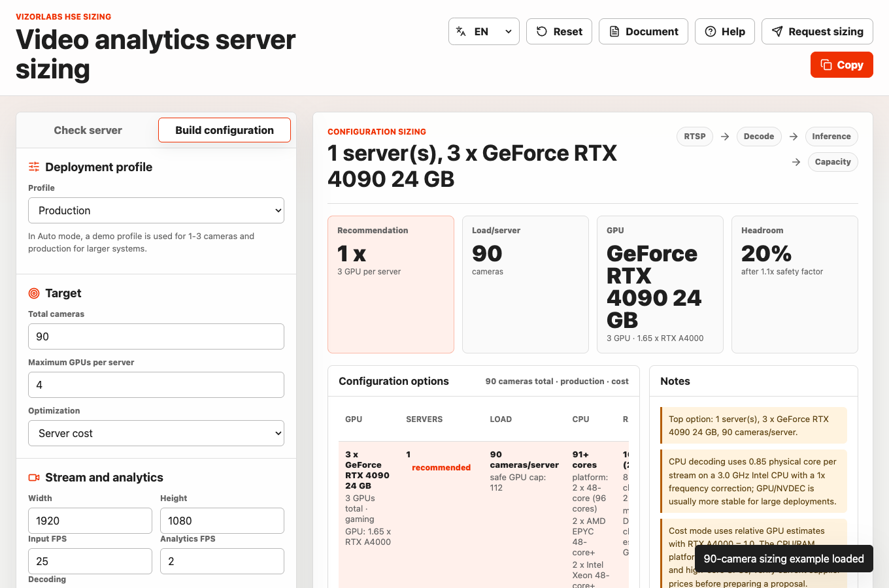Click the '90-camera sizing example loaded' toast

click(784, 559)
